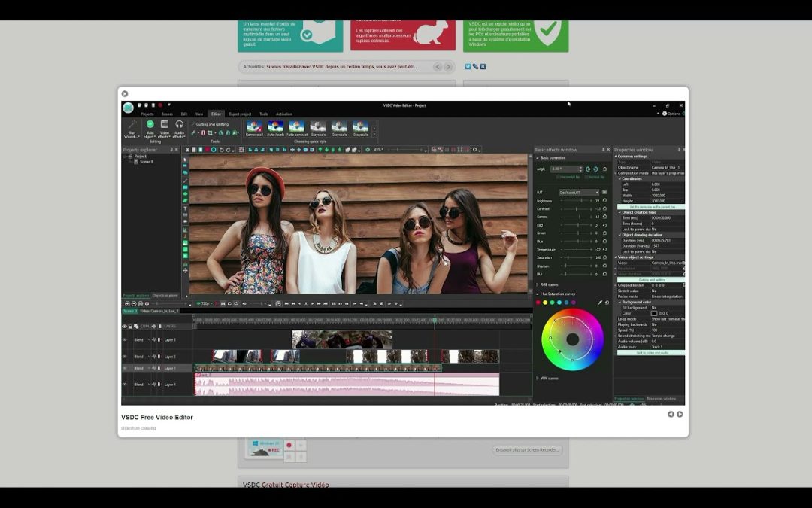The height and width of the screenshot is (508, 812).
Task: Click the hue color wheel
Action: pyautogui.click(x=572, y=339)
